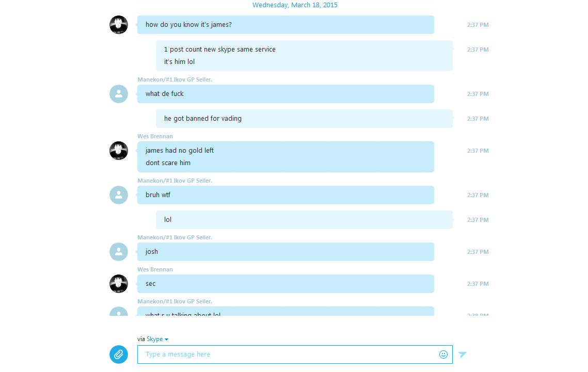Click the 'Skype' link above message box
Screen dimensions: 588x372
pos(154,339)
